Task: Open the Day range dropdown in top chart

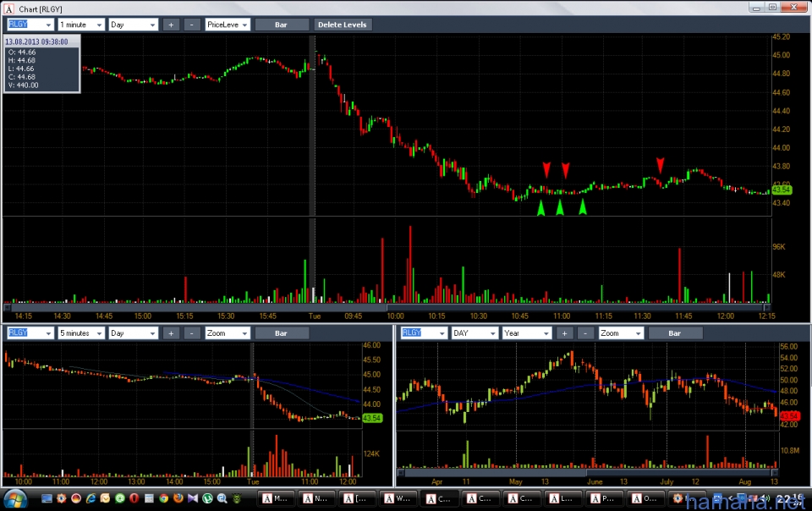Action: pos(152,25)
